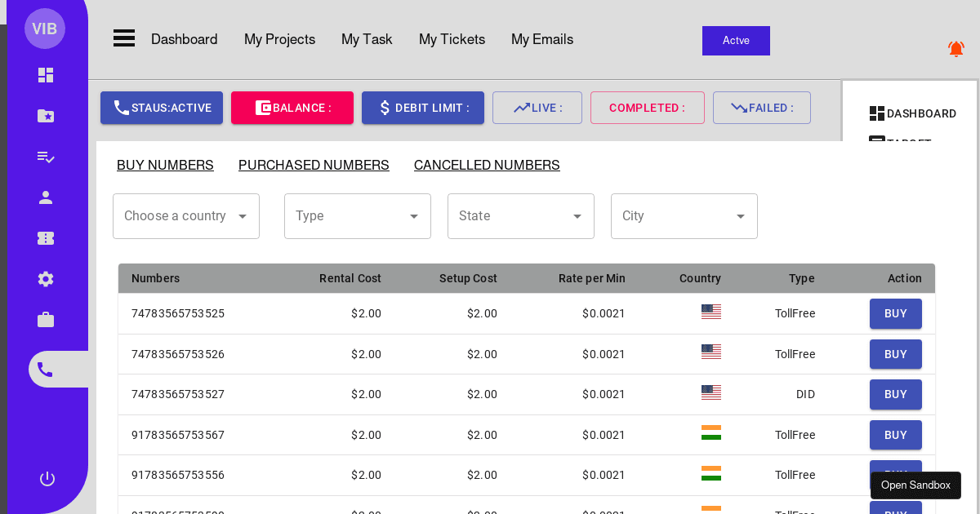The width and height of the screenshot is (980, 514).
Task: Click the FAILED stats button
Action: 762,108
